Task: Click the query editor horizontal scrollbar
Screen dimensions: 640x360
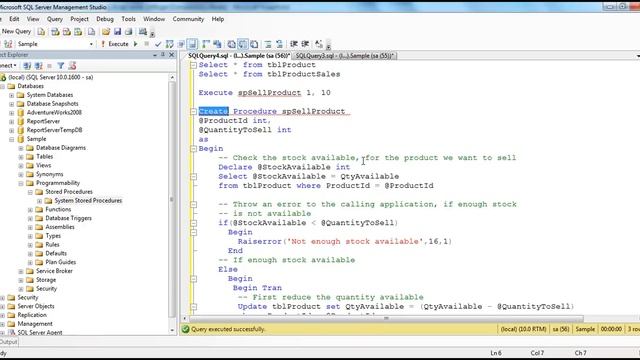Action: click(386, 318)
